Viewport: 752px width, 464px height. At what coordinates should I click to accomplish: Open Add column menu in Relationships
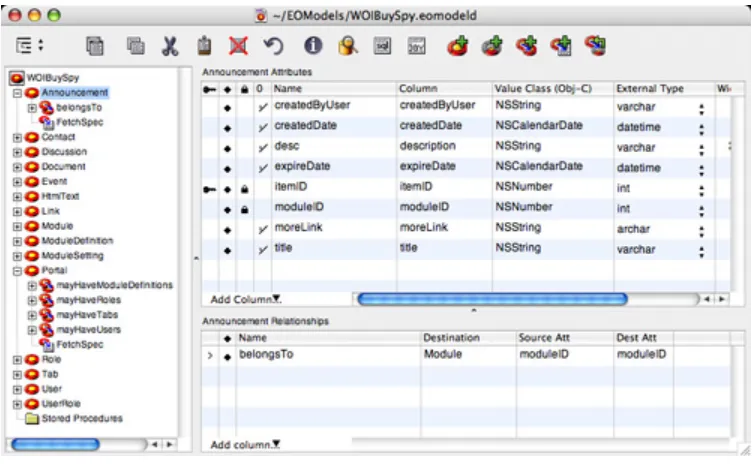[246, 445]
